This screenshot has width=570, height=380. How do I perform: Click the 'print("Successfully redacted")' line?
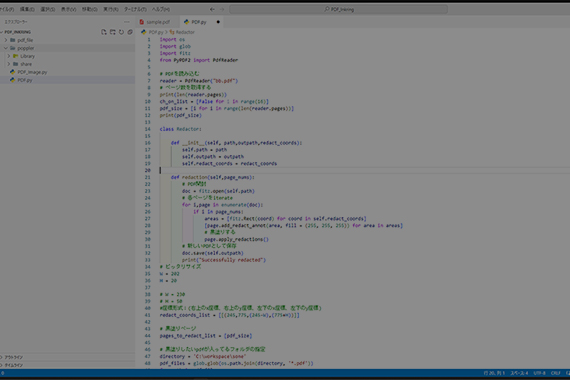tap(224, 260)
